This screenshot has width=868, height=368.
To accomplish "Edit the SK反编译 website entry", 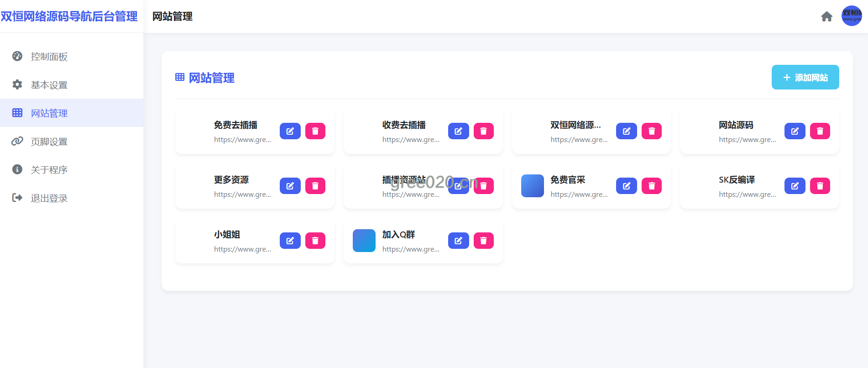I will click(x=795, y=186).
